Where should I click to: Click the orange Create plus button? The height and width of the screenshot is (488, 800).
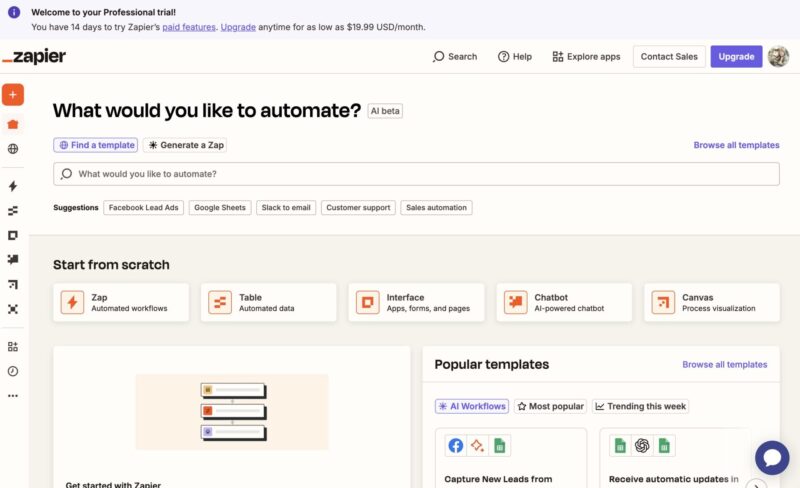point(13,95)
